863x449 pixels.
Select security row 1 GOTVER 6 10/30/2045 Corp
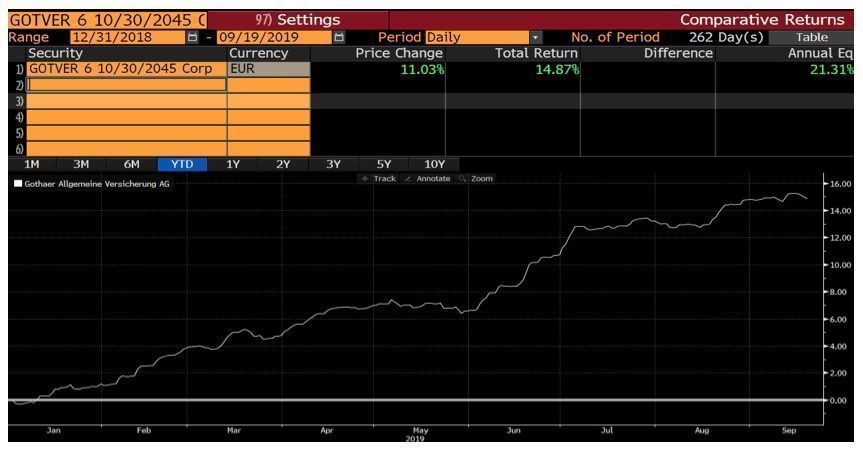(x=127, y=69)
